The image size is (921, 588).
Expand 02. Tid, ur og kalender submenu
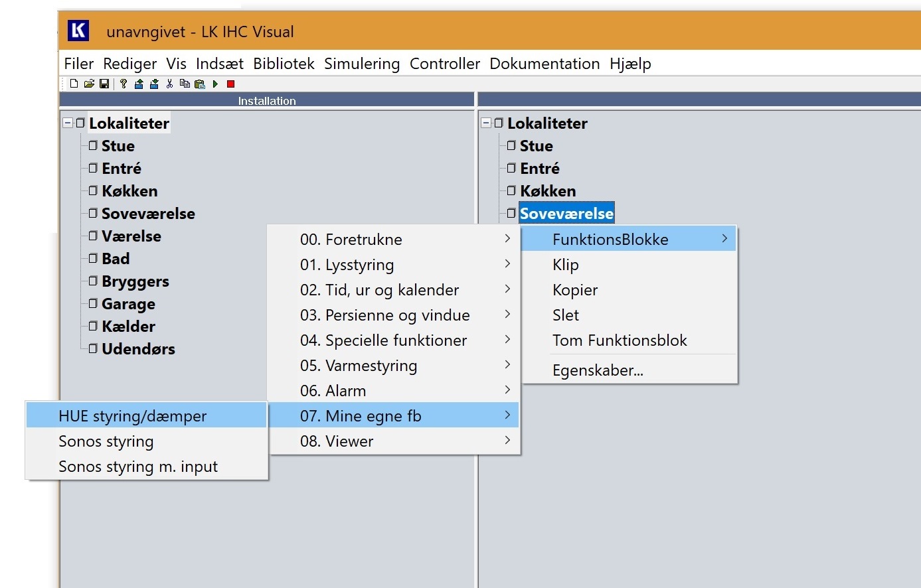click(394, 290)
